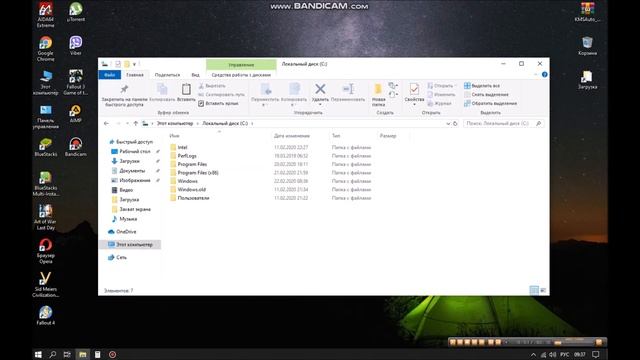Screen dimensions: 640x360
Task: Launch Google Chrome from the desktop
Action: click(x=45, y=49)
